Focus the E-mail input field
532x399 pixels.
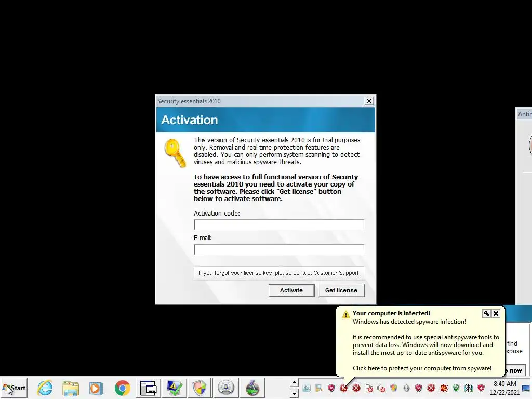coord(279,249)
